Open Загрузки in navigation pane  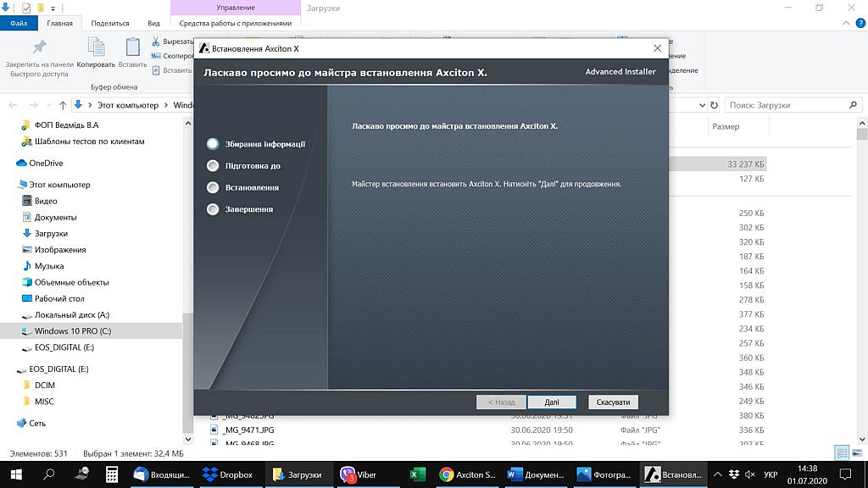(x=51, y=234)
